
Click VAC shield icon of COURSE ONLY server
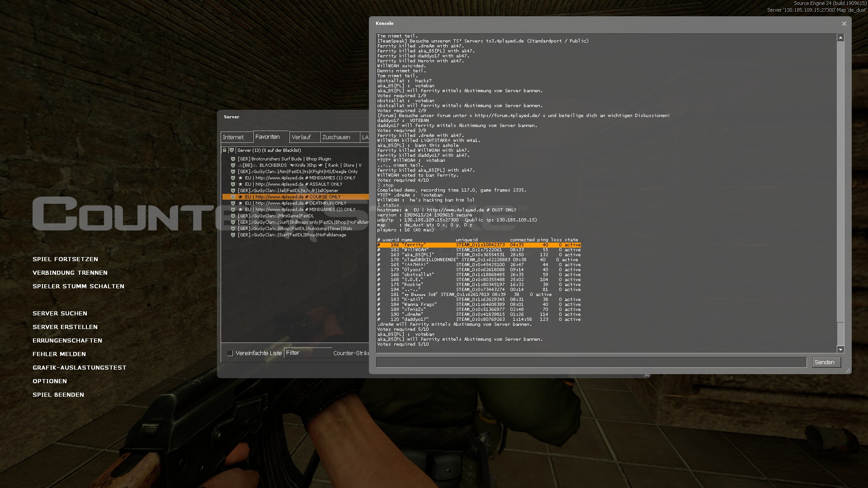[233, 197]
